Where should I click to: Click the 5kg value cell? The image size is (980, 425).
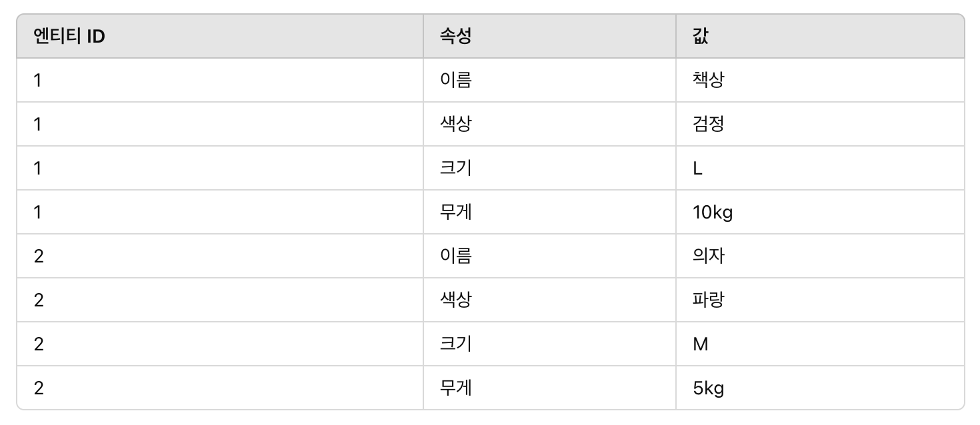coord(820,387)
